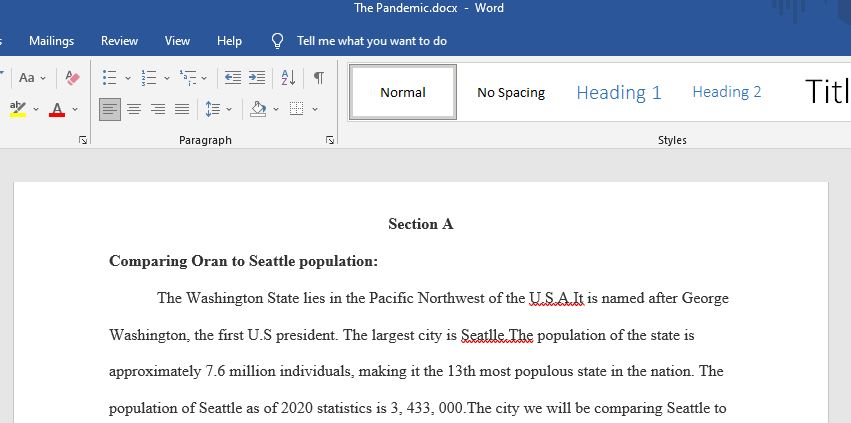Open the Help tab
This screenshot has width=851, height=423.
230,41
